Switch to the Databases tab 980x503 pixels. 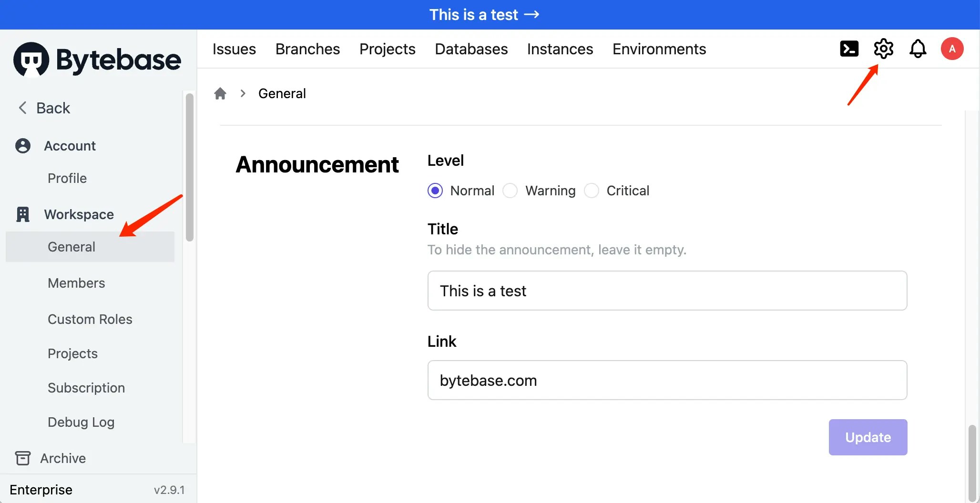pyautogui.click(x=471, y=49)
